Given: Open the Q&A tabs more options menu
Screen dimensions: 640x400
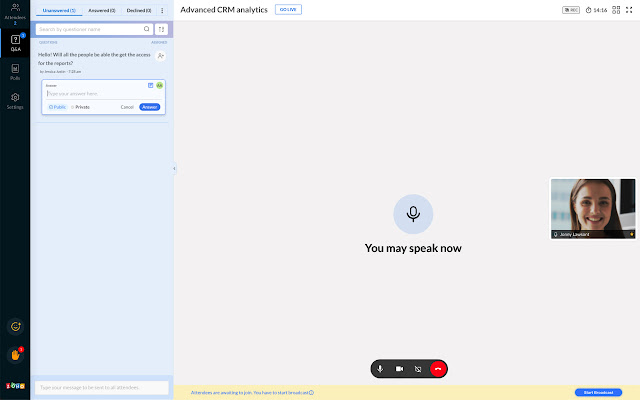Looking at the screenshot, I should tap(162, 10).
